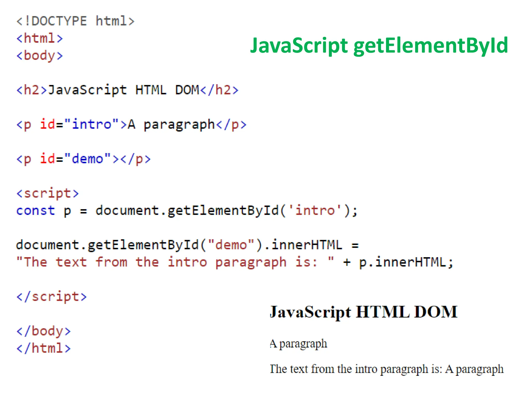Click the green 'JavaScript getElementById' title
This screenshot has width=532, height=399.
(379, 46)
